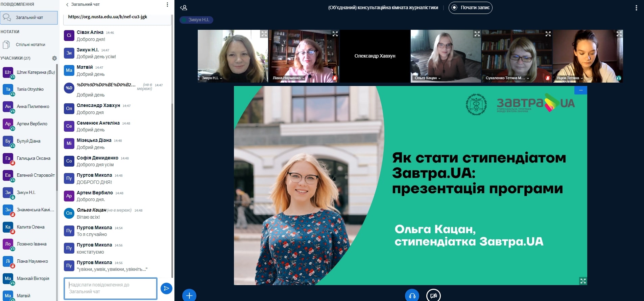Click the back arrow beside Загальний чат
This screenshot has height=301, width=644.
point(67,5)
